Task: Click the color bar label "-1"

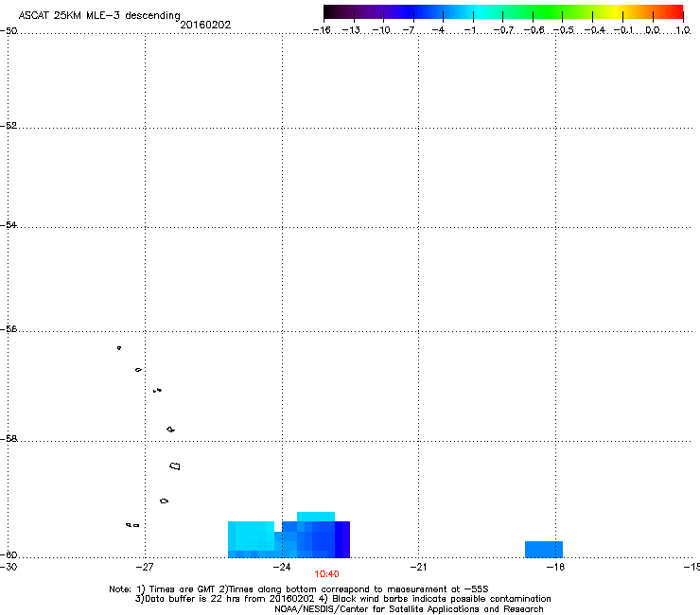Action: [469, 30]
